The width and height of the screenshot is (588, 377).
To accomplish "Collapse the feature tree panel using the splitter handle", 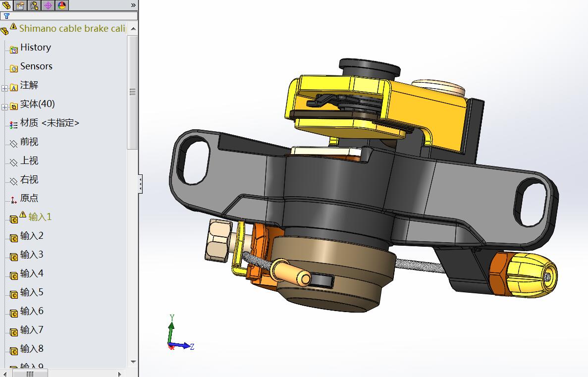I will click(x=141, y=184).
